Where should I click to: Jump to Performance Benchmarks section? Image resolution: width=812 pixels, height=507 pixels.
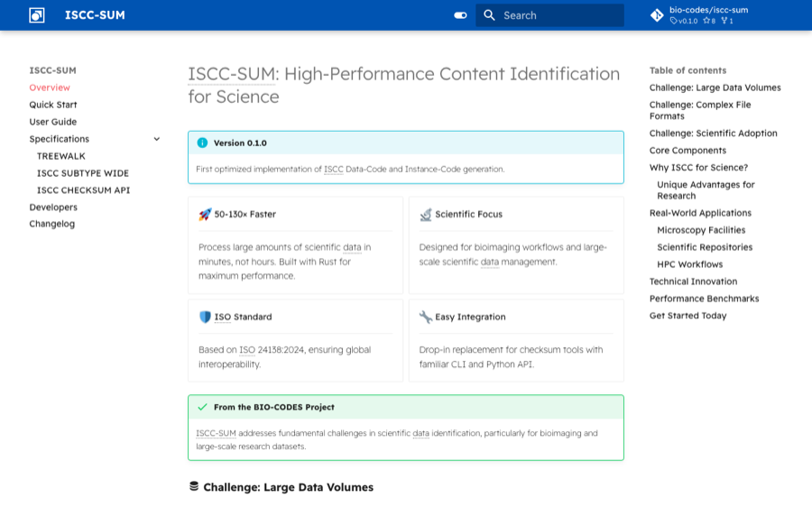click(705, 299)
